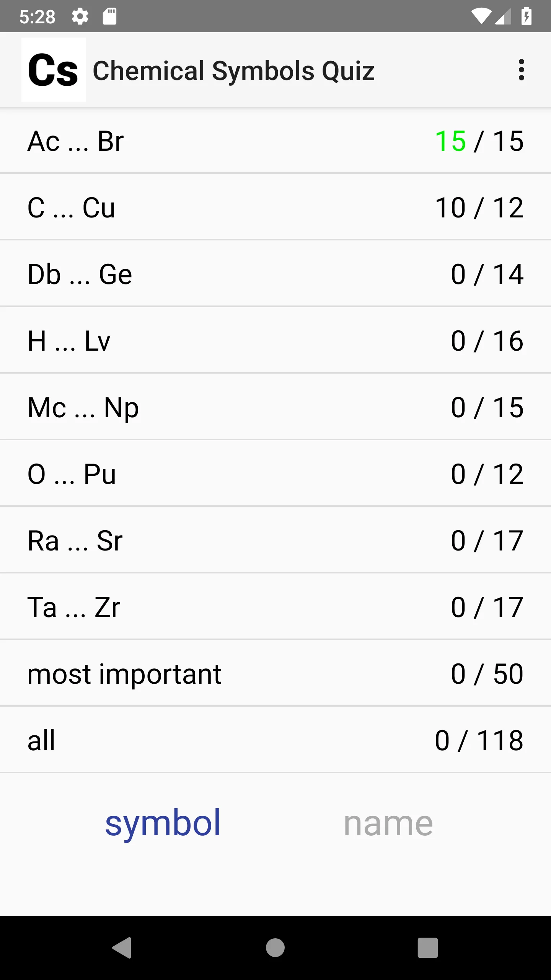
Task: Tap the Android home circle button
Action: tap(275, 948)
